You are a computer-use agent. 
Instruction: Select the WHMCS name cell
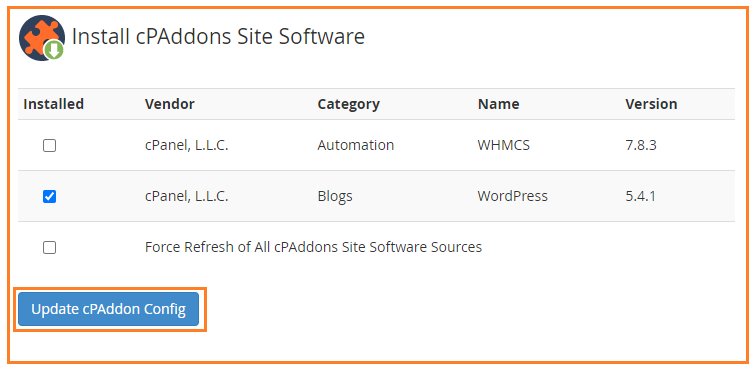503,145
